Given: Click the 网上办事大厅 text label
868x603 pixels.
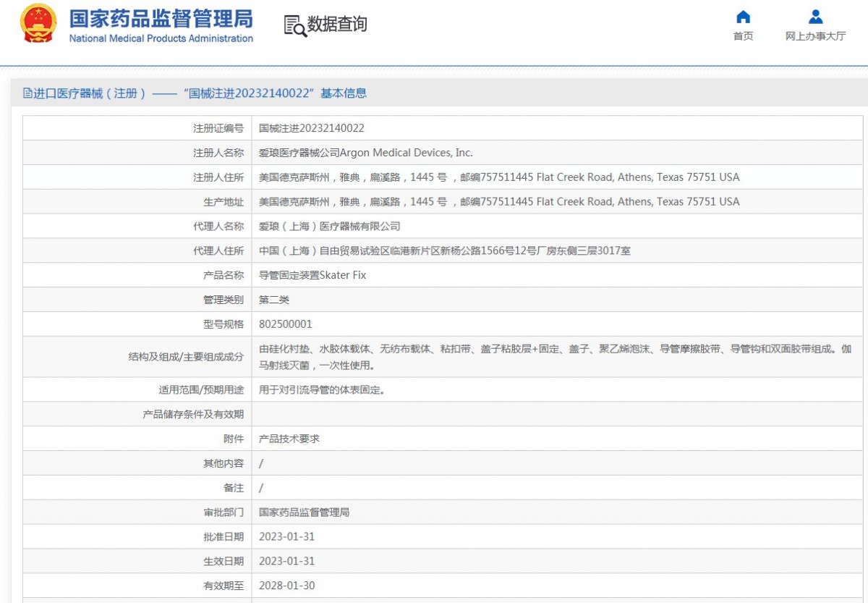Looking at the screenshot, I should [815, 36].
